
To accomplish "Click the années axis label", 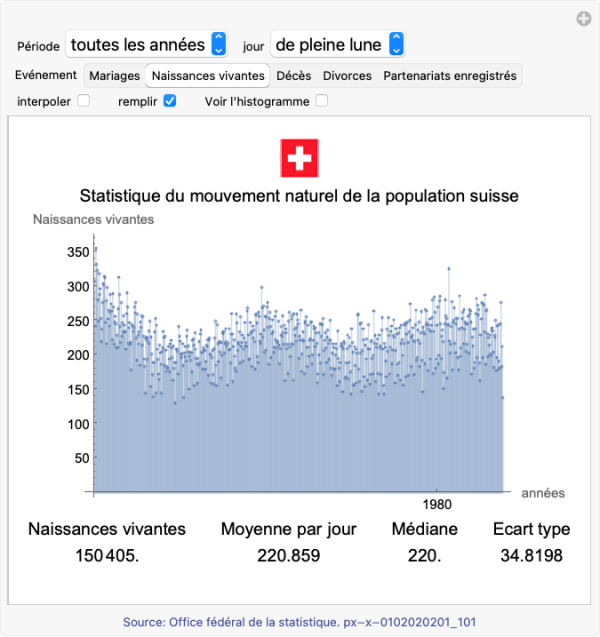I will point(543,493).
